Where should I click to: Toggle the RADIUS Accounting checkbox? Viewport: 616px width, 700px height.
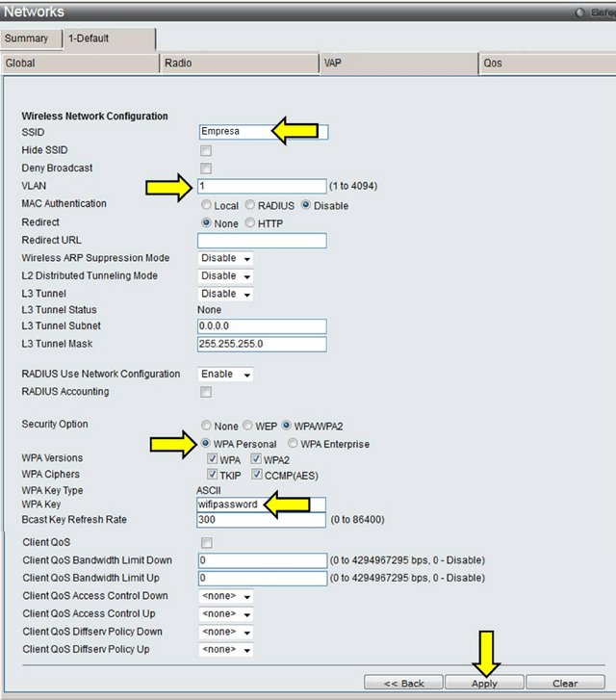click(x=205, y=392)
